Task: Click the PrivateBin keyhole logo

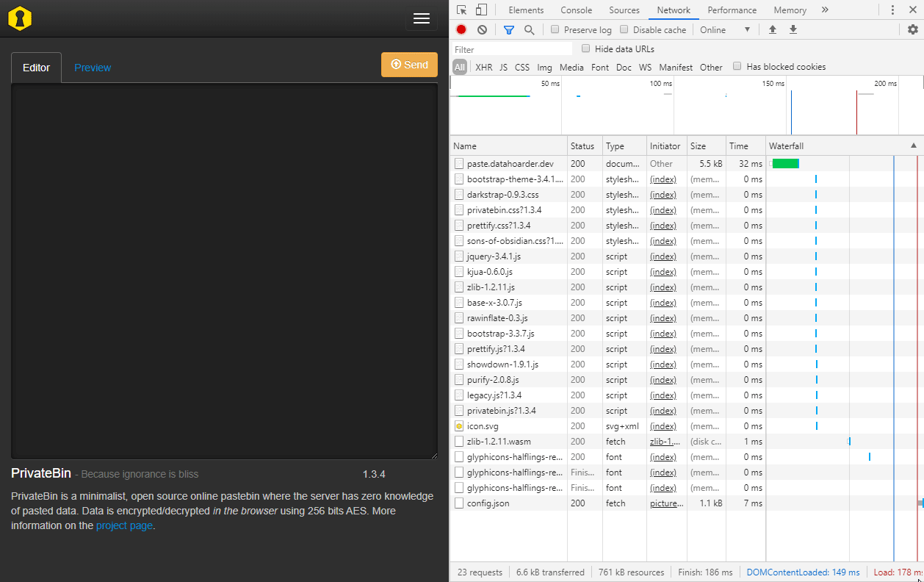Action: (20, 18)
